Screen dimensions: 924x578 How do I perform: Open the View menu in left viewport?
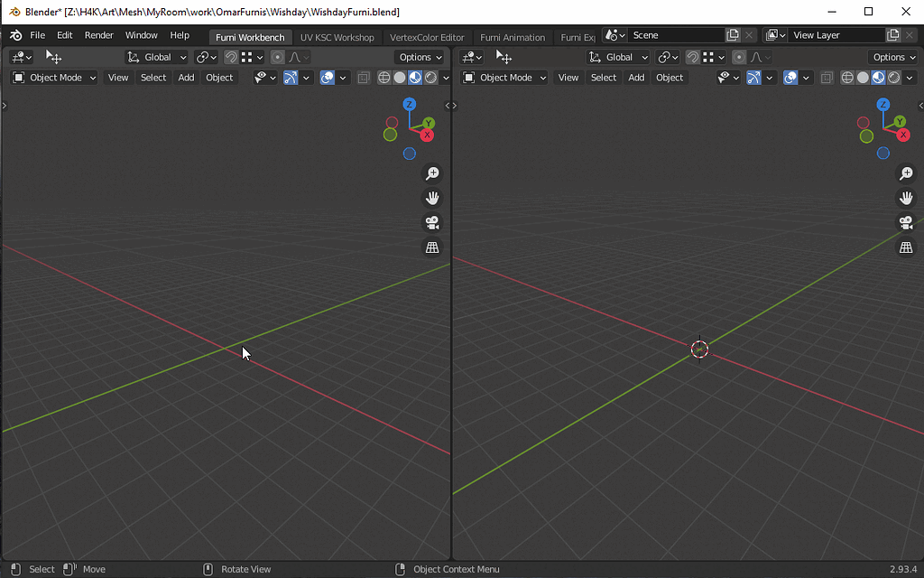[x=118, y=78]
